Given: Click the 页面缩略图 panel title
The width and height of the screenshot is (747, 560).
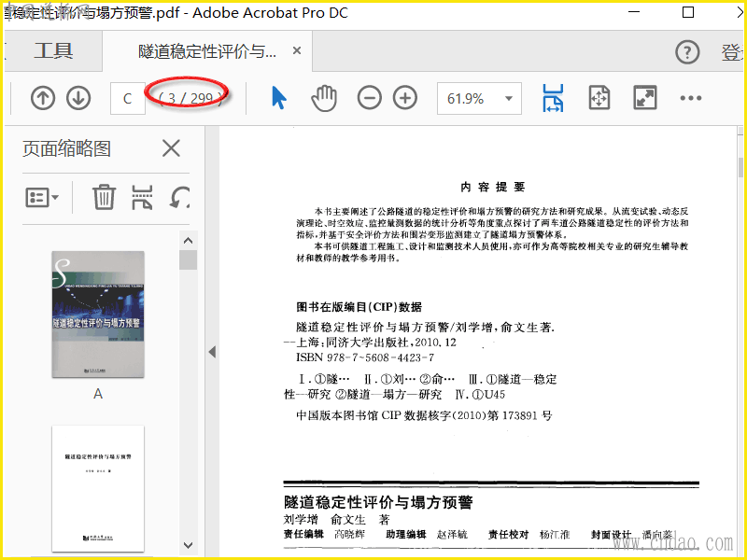Looking at the screenshot, I should [66, 148].
